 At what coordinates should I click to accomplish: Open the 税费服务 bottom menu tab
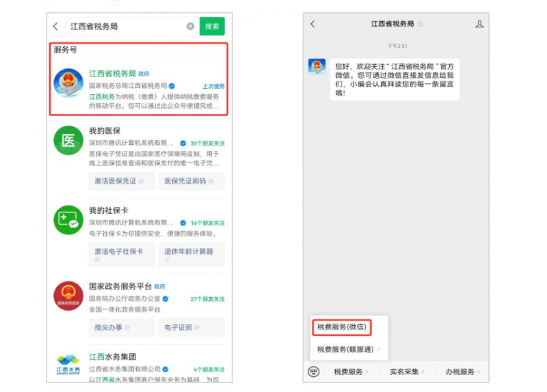[x=349, y=372]
